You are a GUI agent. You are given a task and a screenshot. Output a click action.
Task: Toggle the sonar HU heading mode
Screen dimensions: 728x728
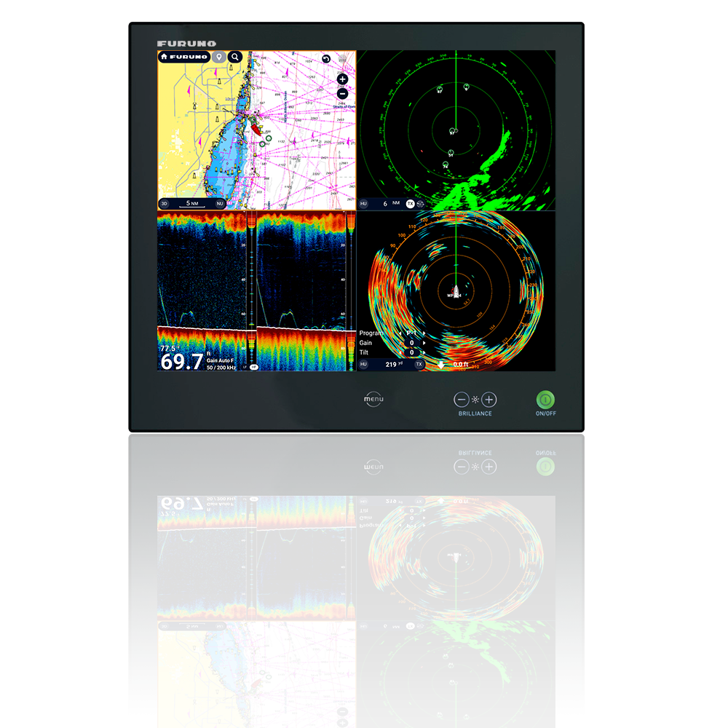point(363,365)
